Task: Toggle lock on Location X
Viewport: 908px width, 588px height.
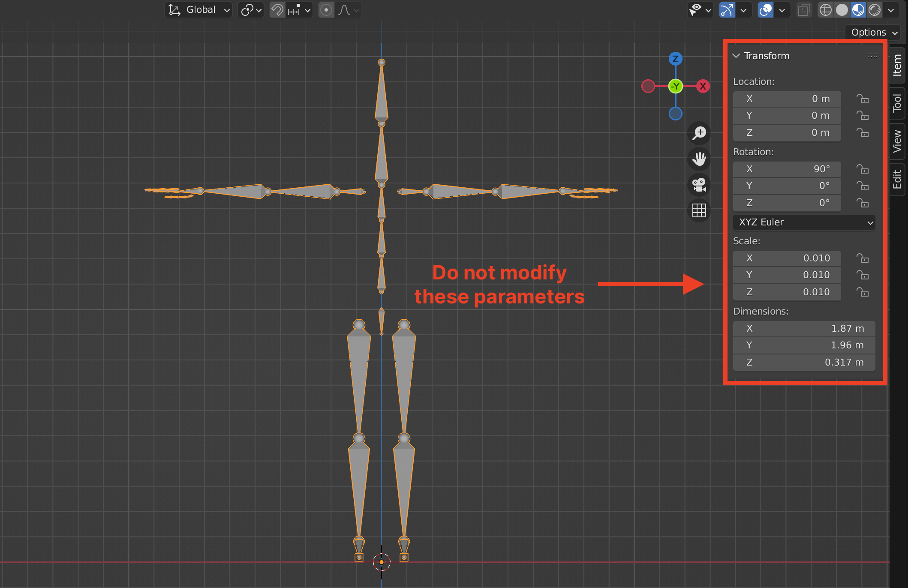Action: [x=862, y=99]
